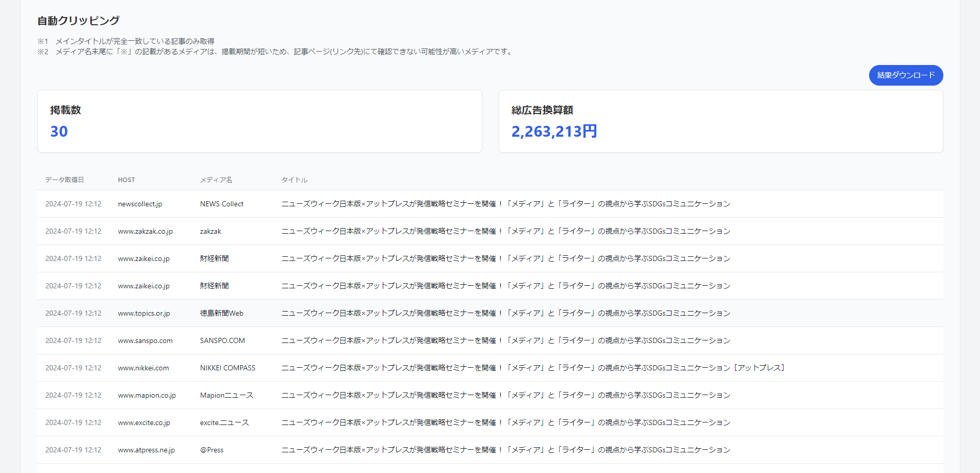
Task: Click the 総広告換算額 amount 2,263,213円
Action: pyautogui.click(x=554, y=132)
